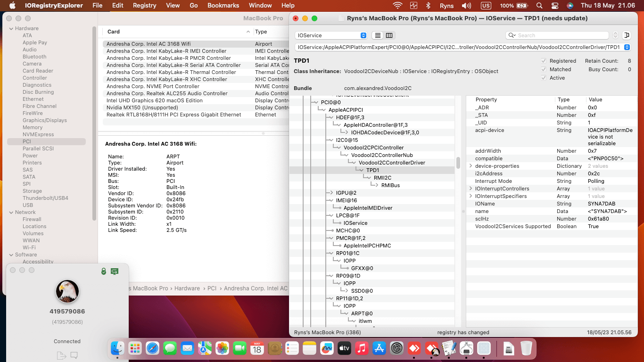The height and width of the screenshot is (362, 644).
Task: Collapse the HDEF@1F,3 tree node
Action: point(331,117)
